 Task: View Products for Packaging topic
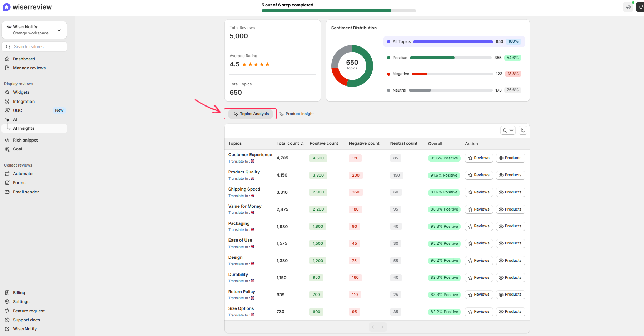tap(510, 226)
